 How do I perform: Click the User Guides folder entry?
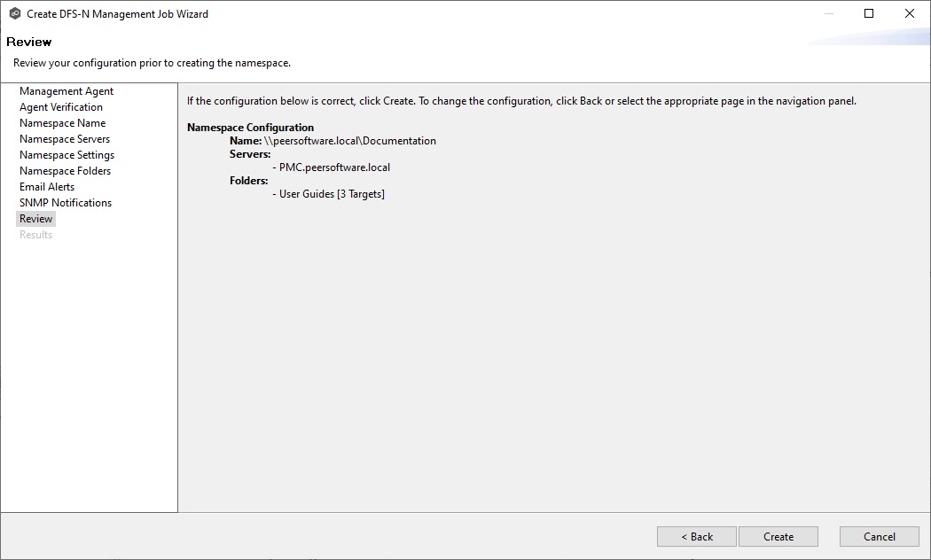tap(332, 194)
